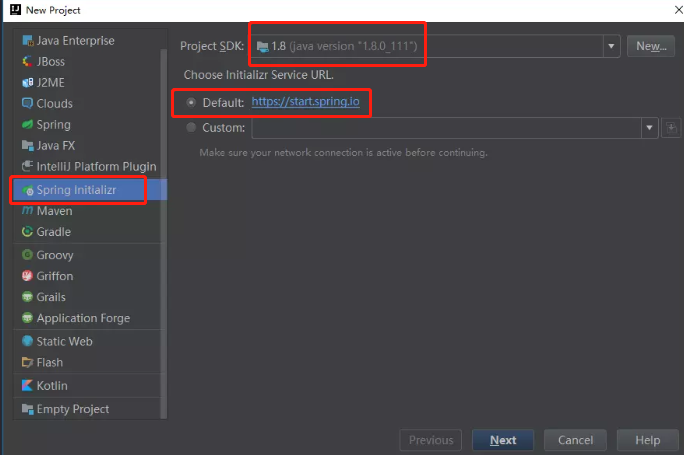684x455 pixels.
Task: Click into the Custom URL input field
Action: (446, 128)
